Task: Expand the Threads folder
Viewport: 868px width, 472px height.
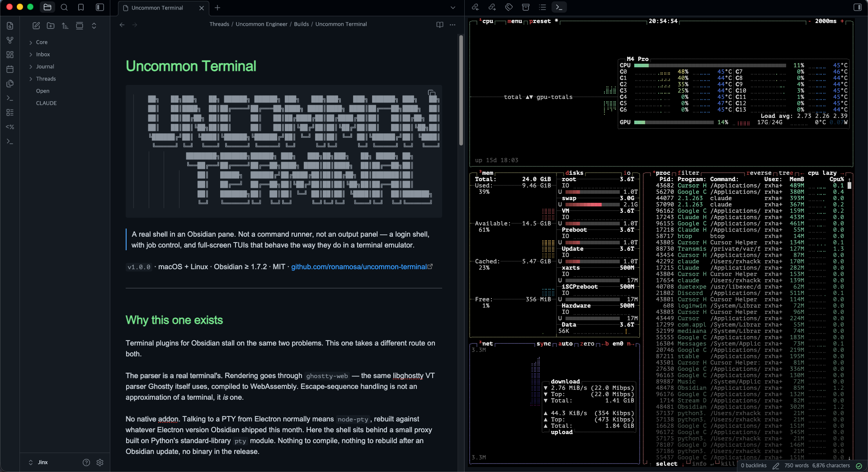Action: click(46, 79)
